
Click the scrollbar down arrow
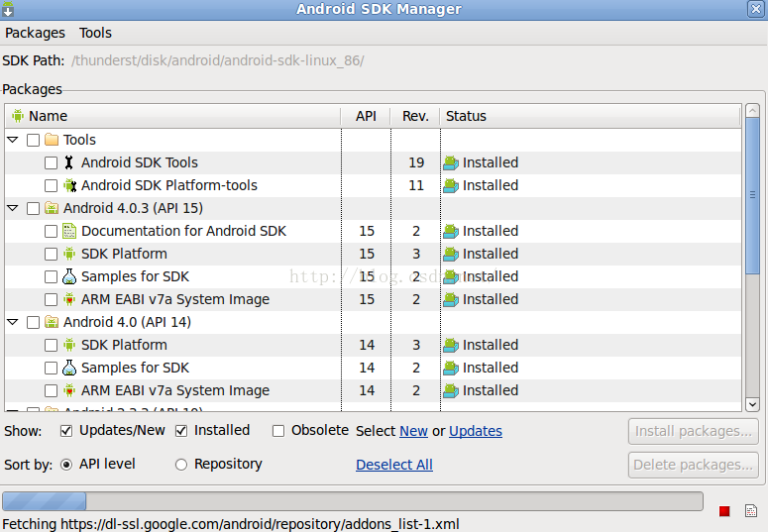click(752, 404)
